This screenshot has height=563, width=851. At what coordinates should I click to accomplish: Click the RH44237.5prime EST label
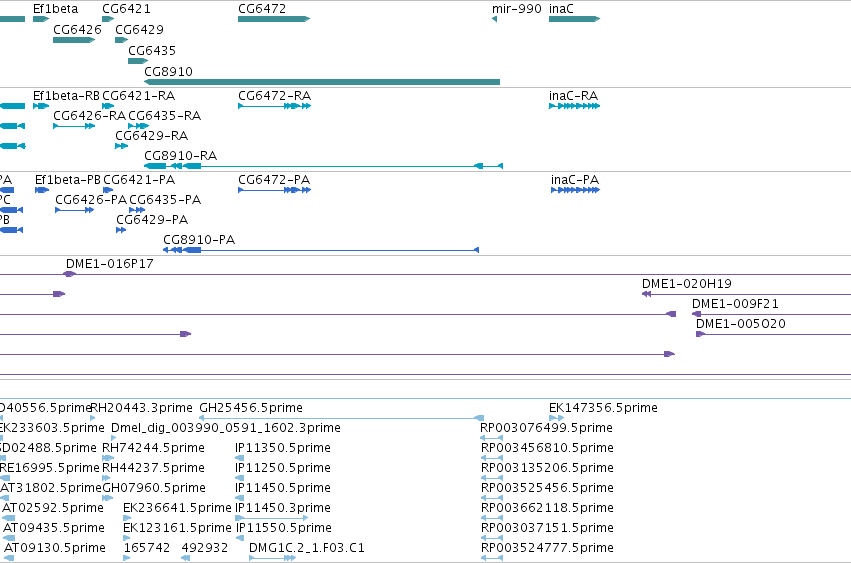point(154,468)
